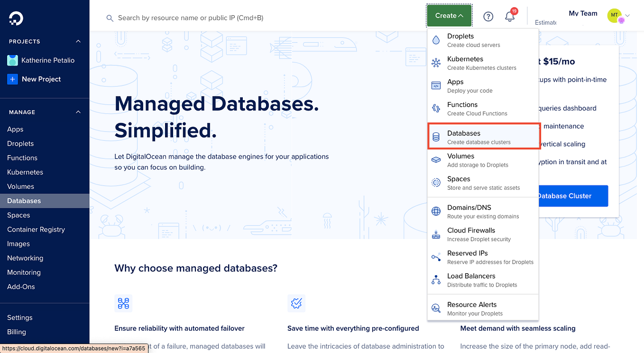Click the Database Cluster blue button
This screenshot has width=644, height=353.
[x=572, y=196]
